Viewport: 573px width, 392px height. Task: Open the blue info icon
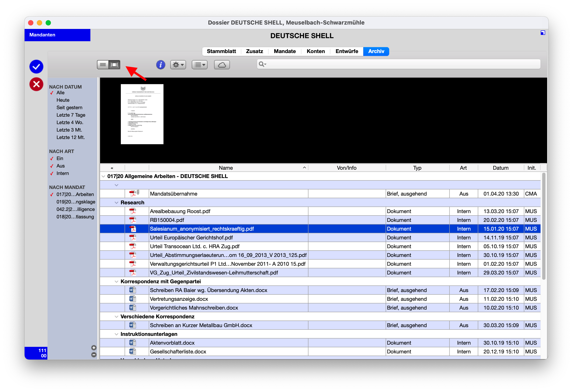161,65
